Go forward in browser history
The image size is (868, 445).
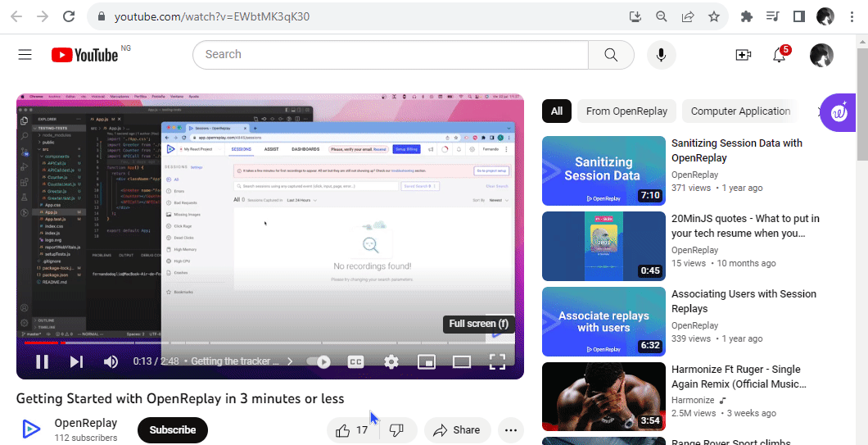[43, 16]
